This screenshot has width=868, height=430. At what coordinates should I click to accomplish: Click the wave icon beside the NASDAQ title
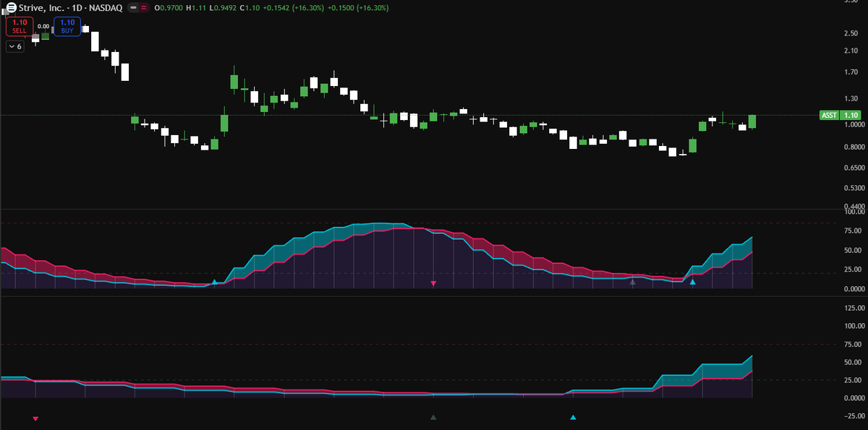pyautogui.click(x=143, y=7)
